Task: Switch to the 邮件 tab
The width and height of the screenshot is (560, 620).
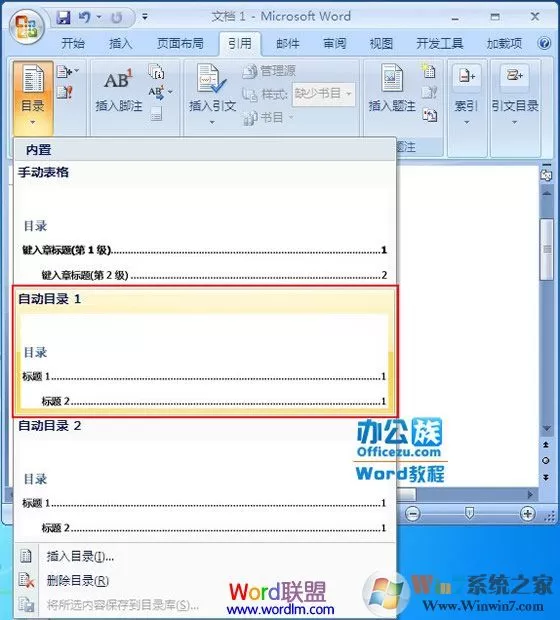Action: point(288,43)
